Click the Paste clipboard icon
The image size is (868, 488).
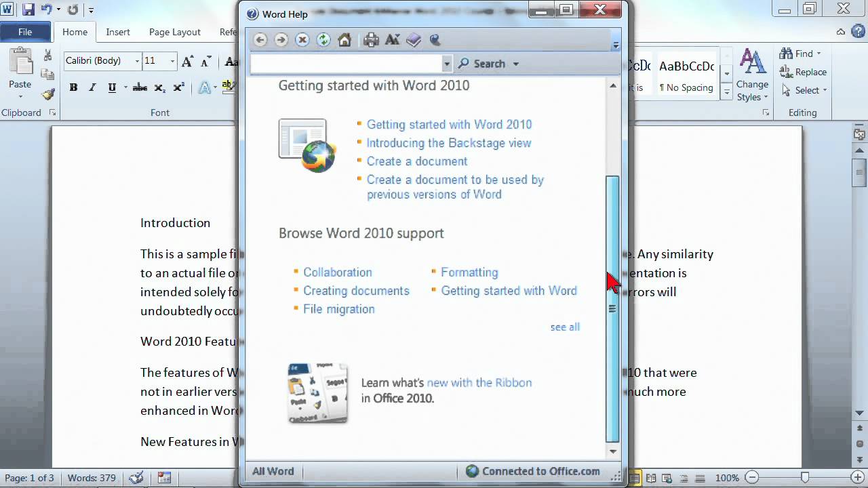tap(20, 62)
